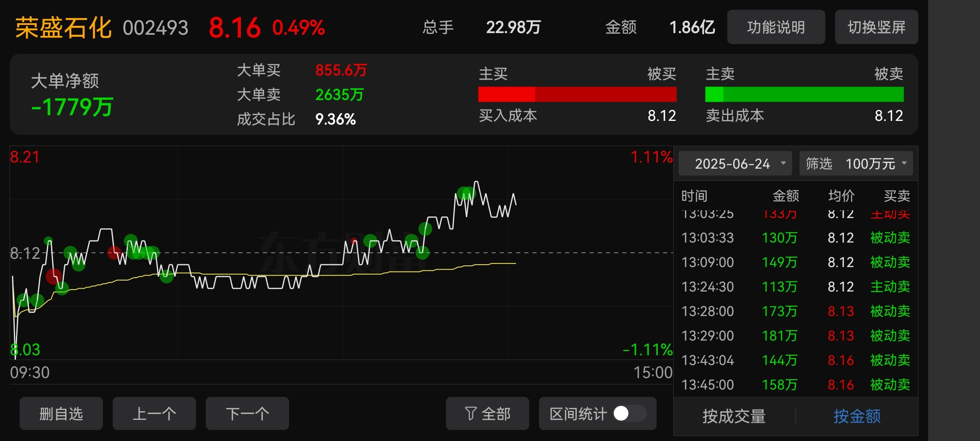Click the chart line peak near 8.18
The image size is (980, 441).
click(476, 182)
